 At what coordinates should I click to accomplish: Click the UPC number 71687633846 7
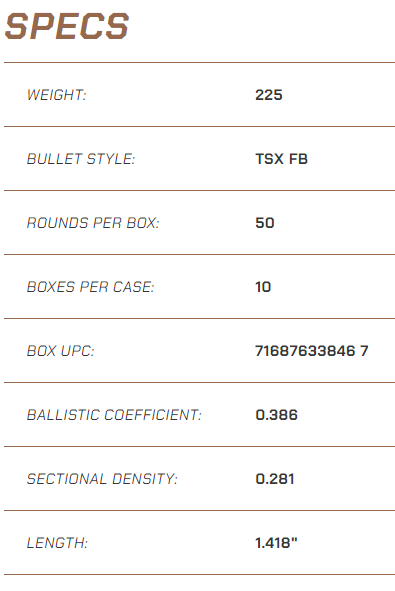312,351
